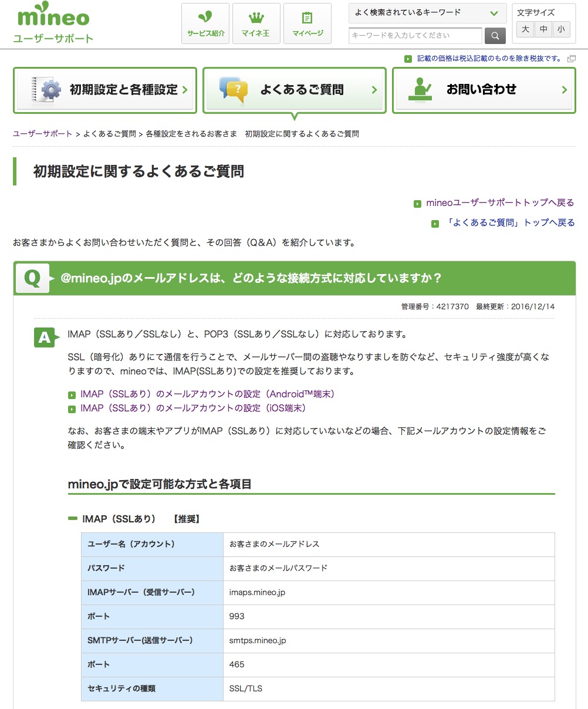Click the お客さまのメールアドレス cell

click(x=389, y=545)
